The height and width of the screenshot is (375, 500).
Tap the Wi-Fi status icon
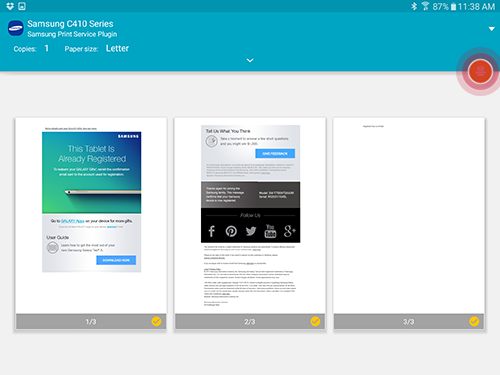[425, 6]
